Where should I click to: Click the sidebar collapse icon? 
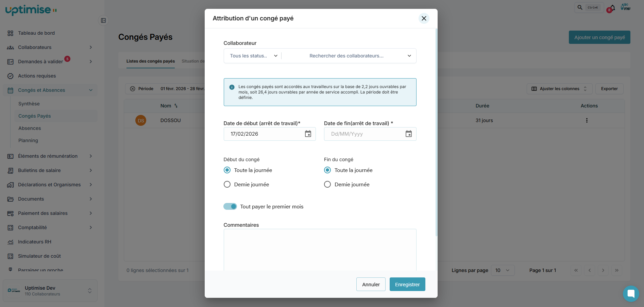tap(103, 20)
